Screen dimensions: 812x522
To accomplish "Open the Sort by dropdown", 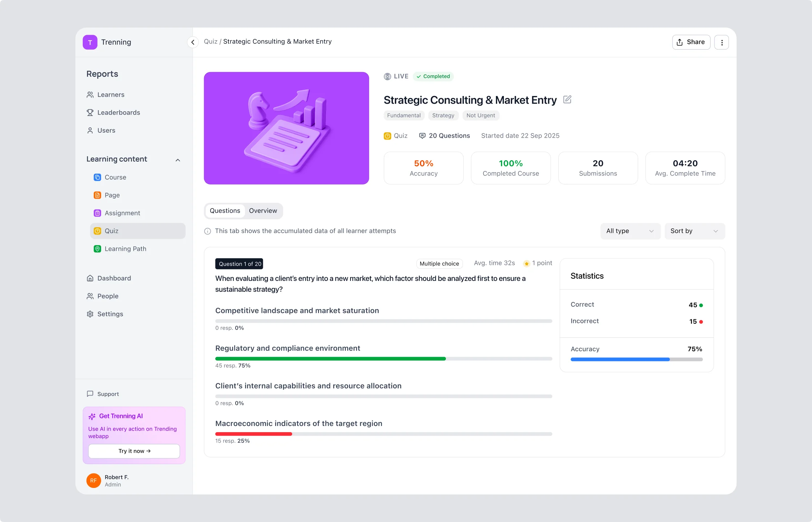I will [694, 231].
